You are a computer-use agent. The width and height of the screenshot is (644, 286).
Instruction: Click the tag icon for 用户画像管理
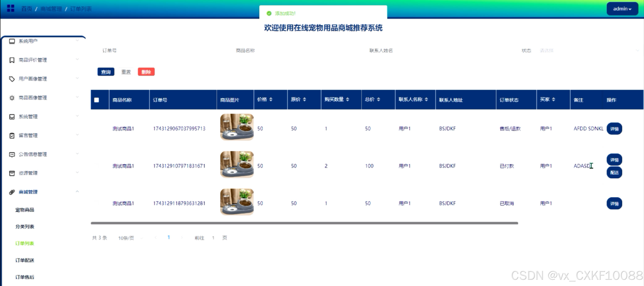click(12, 79)
